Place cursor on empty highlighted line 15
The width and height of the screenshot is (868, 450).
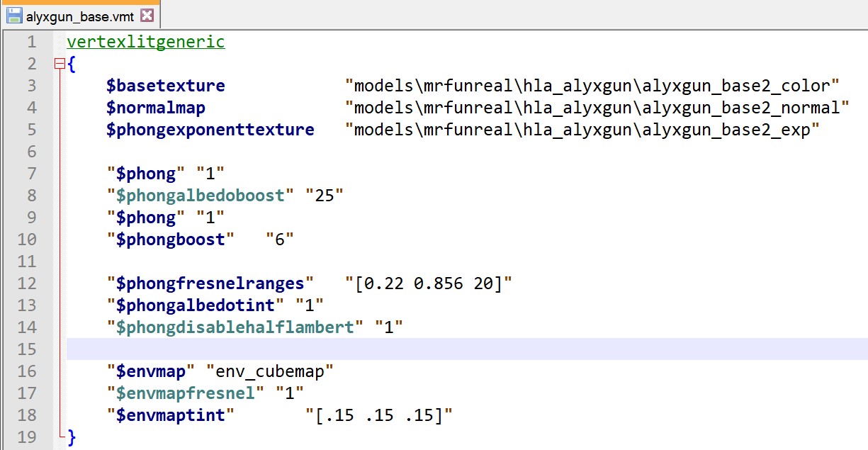pos(467,349)
